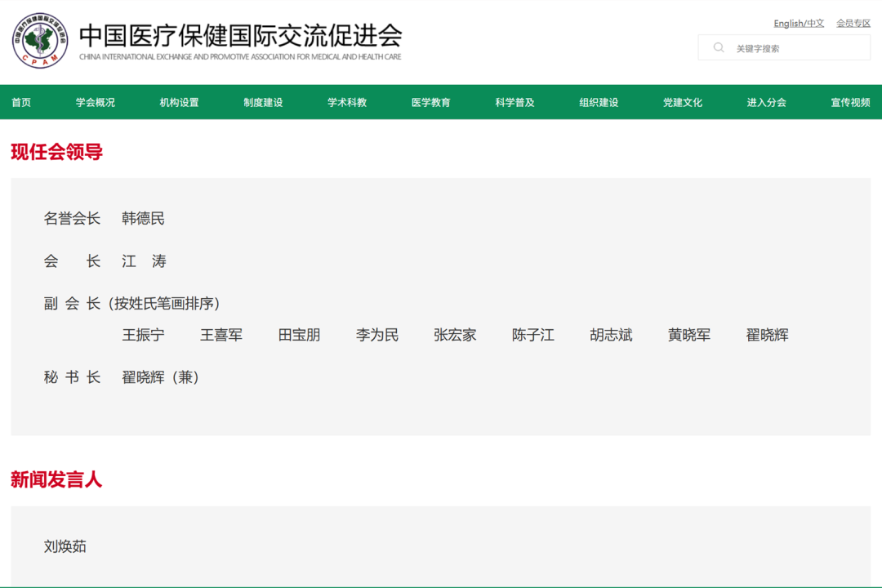Open the 科学普及 menu item

coord(514,102)
